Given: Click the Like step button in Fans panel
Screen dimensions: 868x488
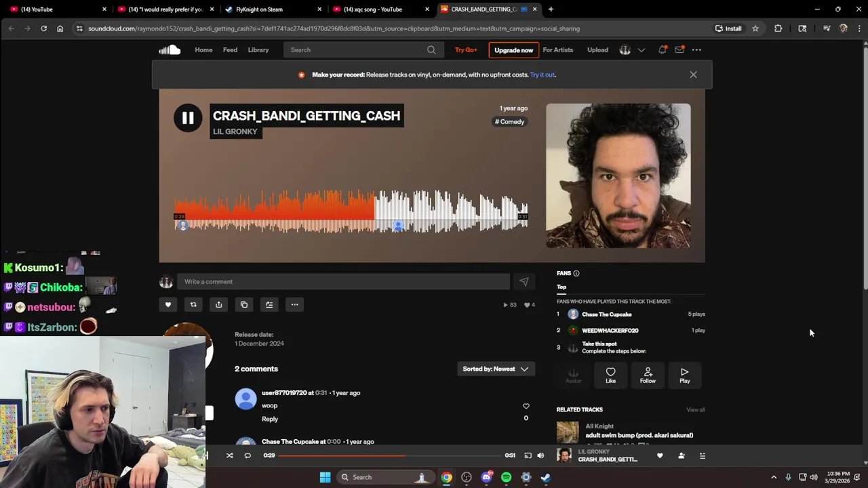Looking at the screenshot, I should 610,375.
